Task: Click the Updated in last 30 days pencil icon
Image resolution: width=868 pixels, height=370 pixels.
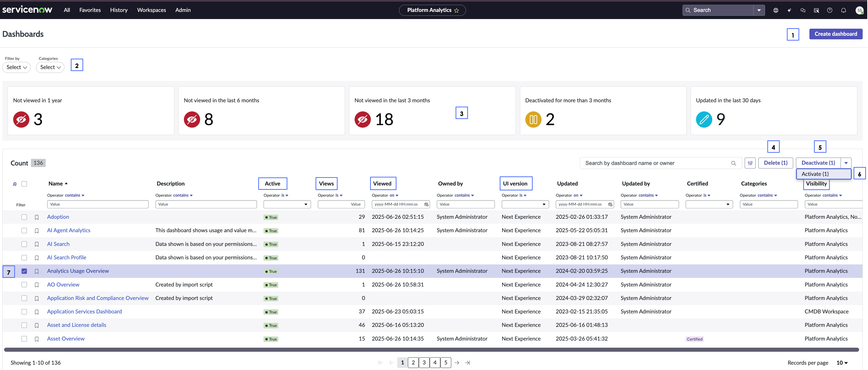Action: [704, 119]
